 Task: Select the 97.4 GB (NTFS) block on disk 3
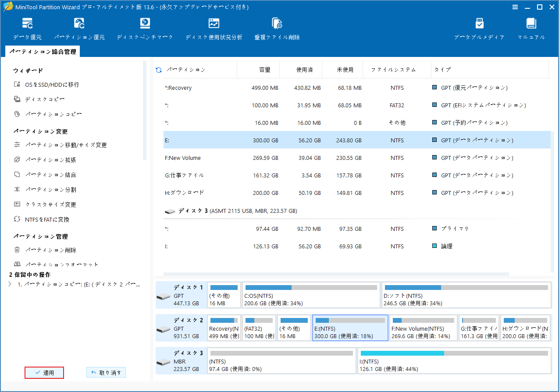coord(281,360)
